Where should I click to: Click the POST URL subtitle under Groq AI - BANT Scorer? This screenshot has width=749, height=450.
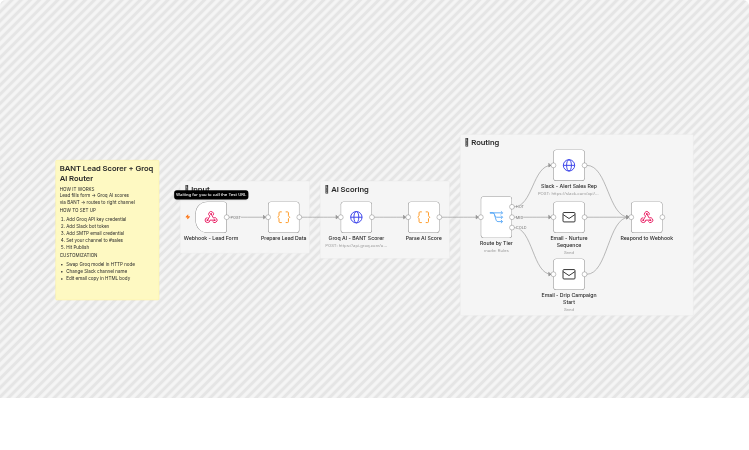(356, 246)
